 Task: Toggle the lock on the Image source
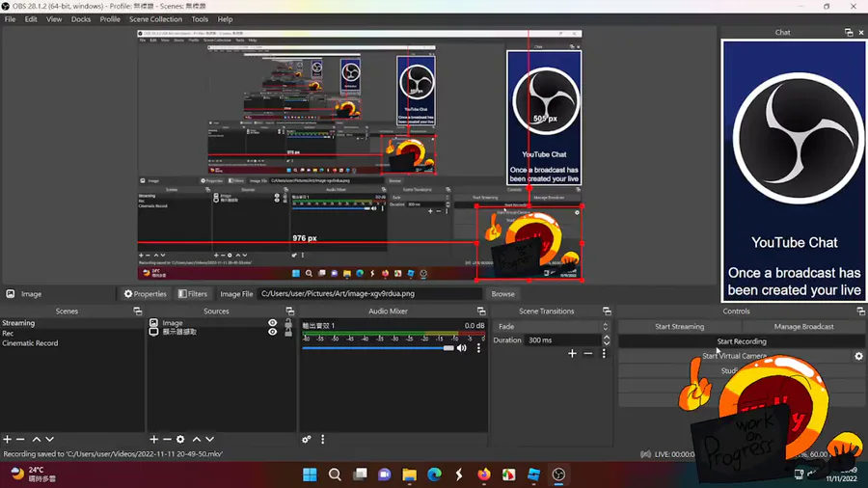(287, 322)
